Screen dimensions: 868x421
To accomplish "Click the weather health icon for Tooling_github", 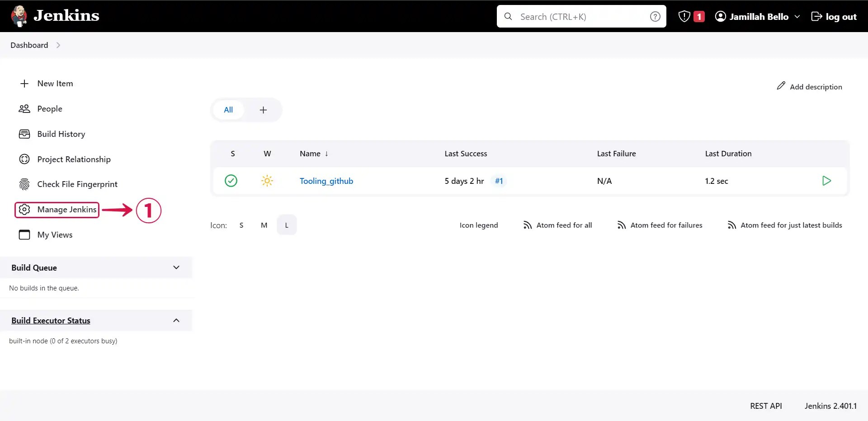I will tap(267, 181).
